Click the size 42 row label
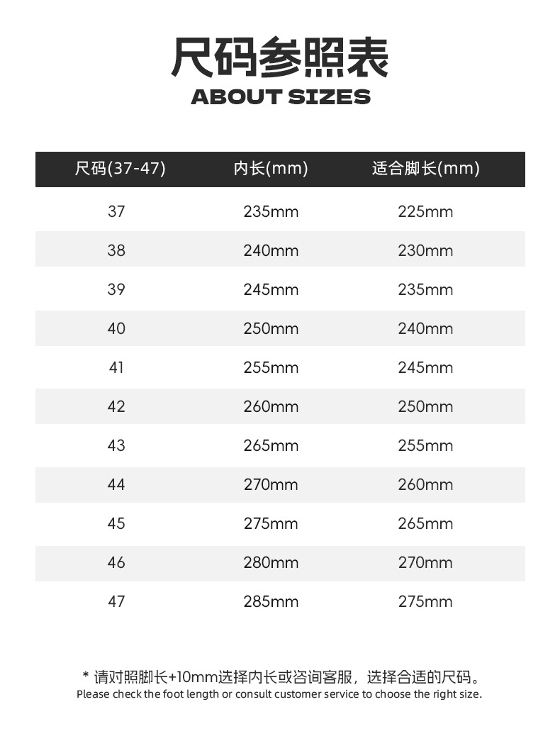This screenshot has width=560, height=736. [116, 406]
